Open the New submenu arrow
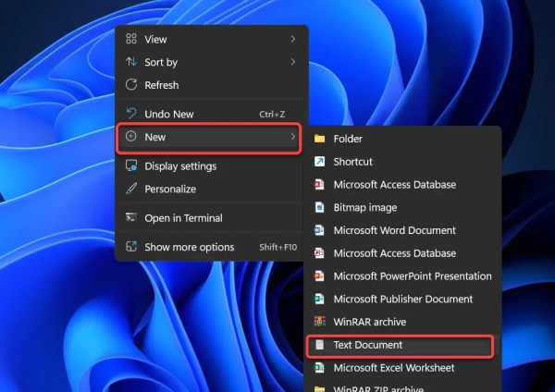The height and width of the screenshot is (392, 555). [293, 137]
